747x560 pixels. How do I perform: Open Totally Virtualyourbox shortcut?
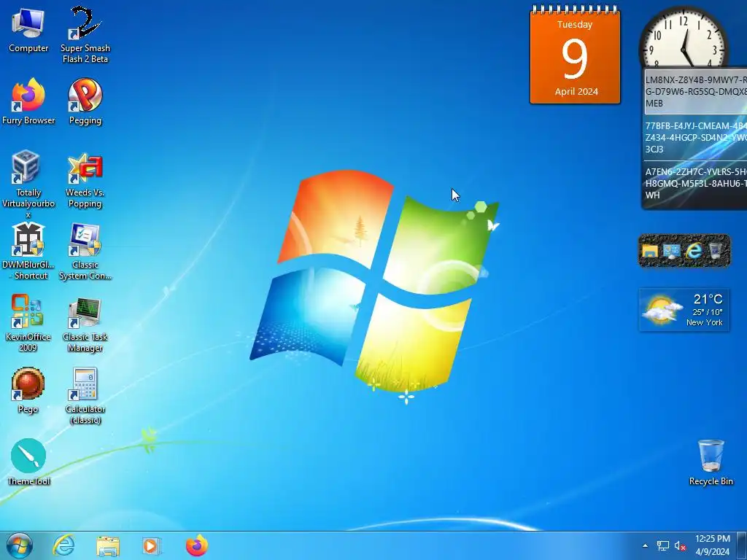(28, 184)
